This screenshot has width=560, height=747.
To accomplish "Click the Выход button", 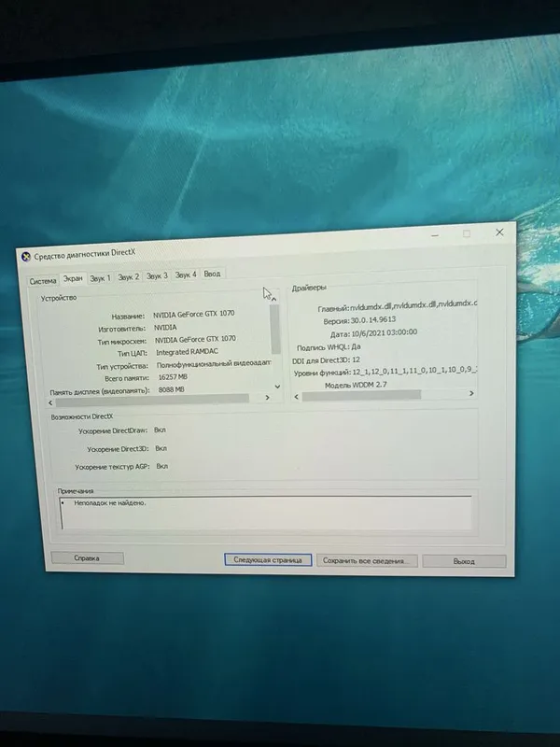I will pyautogui.click(x=464, y=561).
